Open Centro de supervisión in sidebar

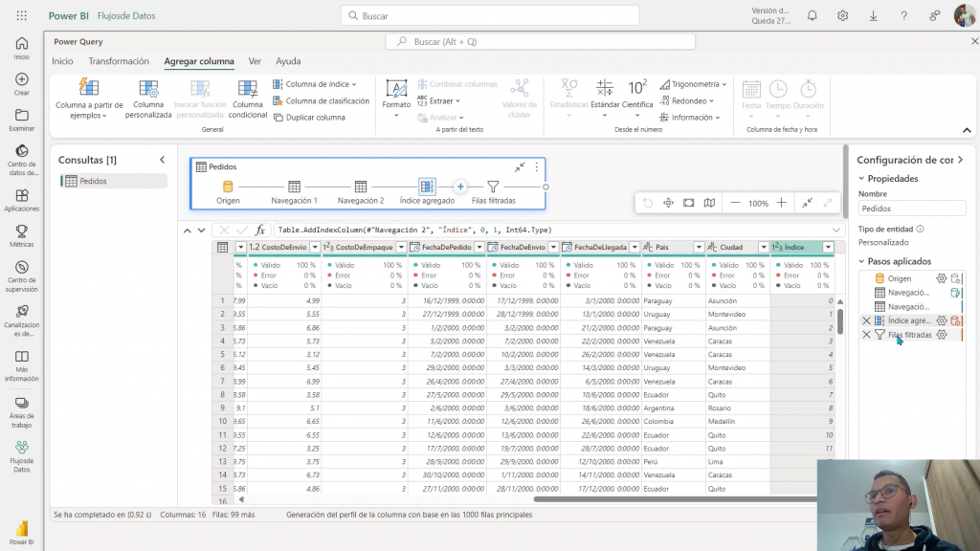22,276
